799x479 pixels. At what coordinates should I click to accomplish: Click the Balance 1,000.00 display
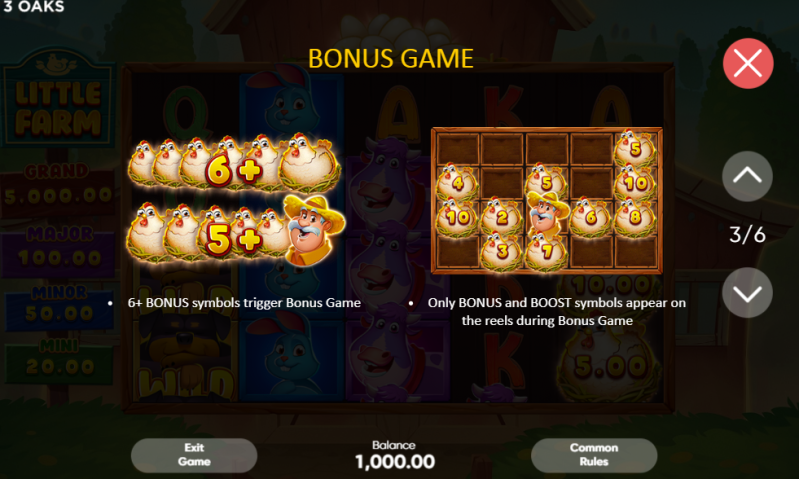[394, 455]
